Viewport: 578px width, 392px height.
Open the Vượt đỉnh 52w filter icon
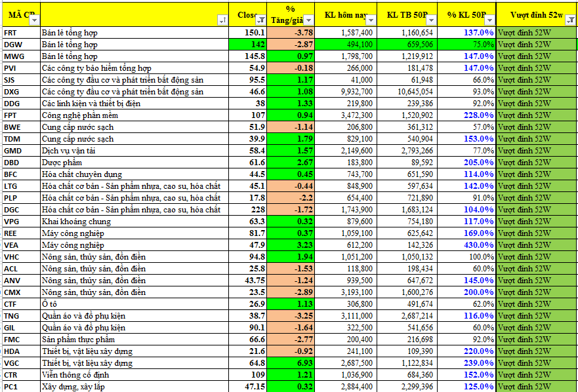click(x=570, y=20)
